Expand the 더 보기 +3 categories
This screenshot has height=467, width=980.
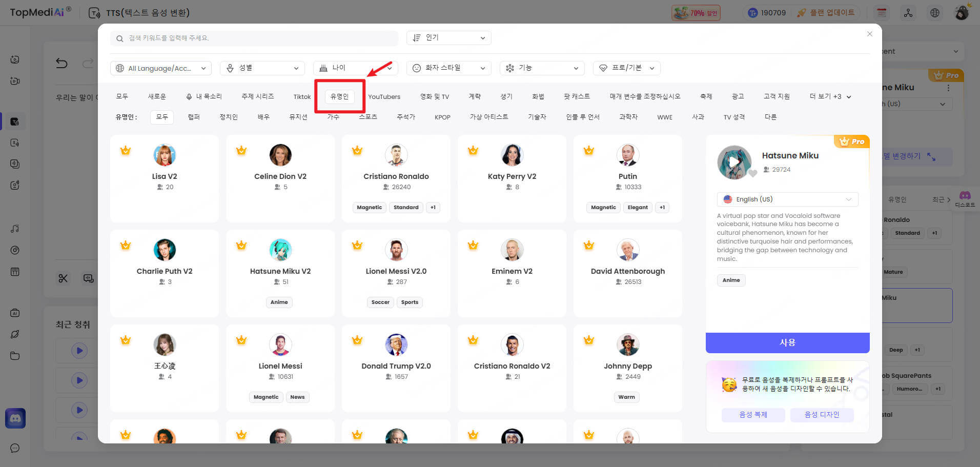(x=830, y=96)
